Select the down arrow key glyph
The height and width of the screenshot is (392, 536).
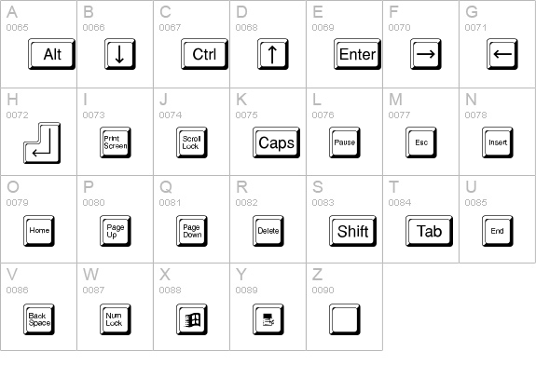120,54
